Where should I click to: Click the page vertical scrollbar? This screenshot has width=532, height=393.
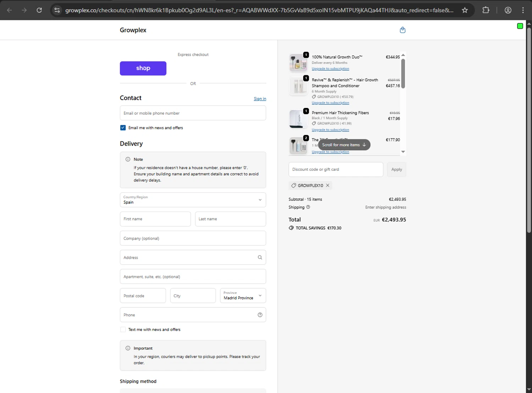click(x=529, y=130)
